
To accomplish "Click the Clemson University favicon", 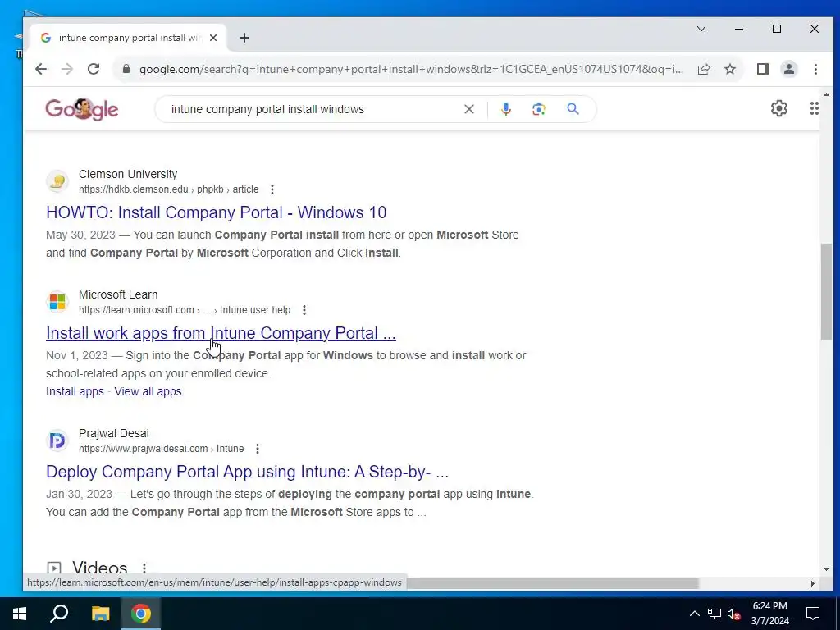I will pos(57,181).
